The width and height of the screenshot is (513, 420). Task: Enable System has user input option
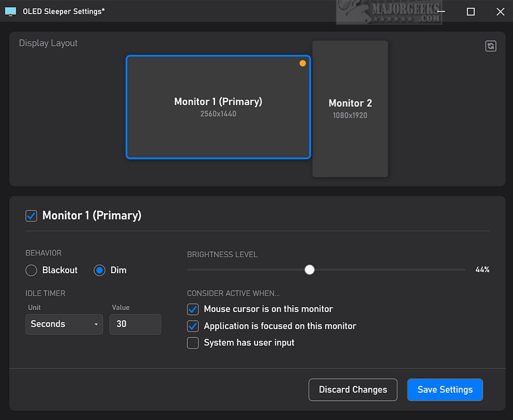[x=193, y=343]
